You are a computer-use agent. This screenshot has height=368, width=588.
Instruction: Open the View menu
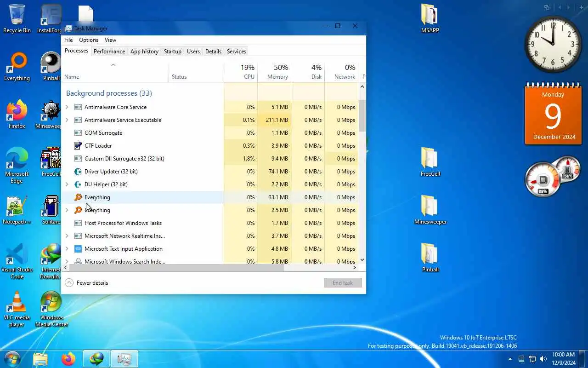110,40
